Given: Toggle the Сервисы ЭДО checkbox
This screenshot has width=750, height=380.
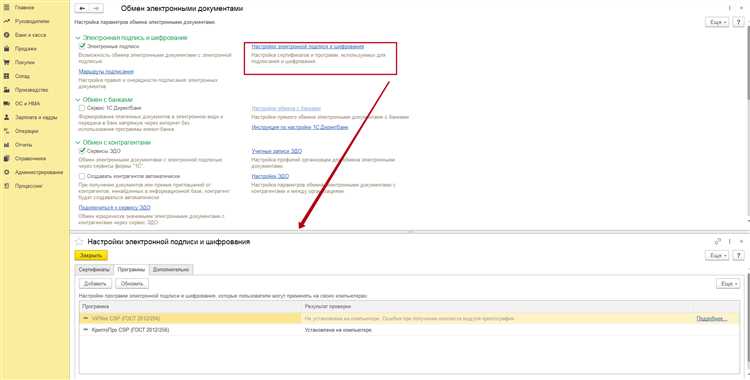Looking at the screenshot, I should coord(82,150).
